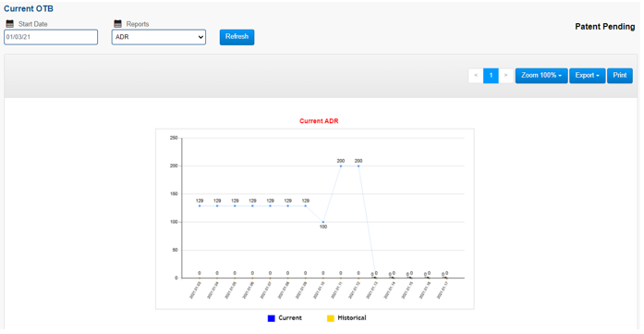
Task: Click the Start Date calendar icon
Action: (10, 23)
